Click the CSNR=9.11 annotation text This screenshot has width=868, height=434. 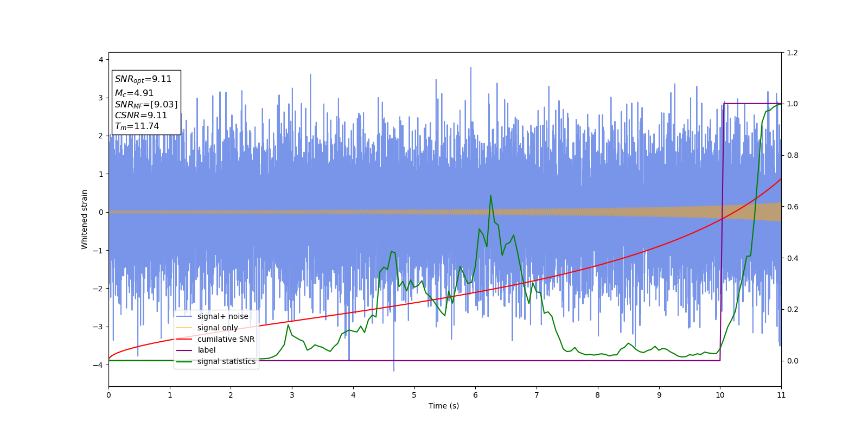point(141,116)
